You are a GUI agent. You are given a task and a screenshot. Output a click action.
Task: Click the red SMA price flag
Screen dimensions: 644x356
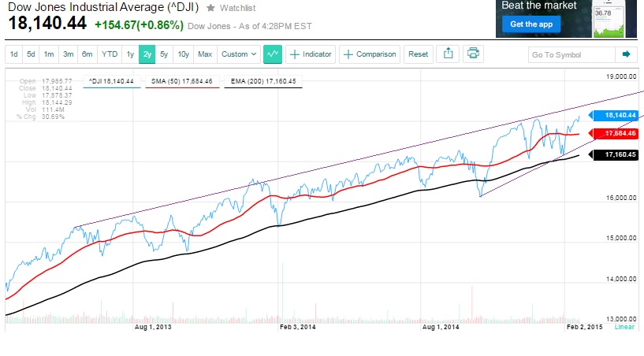point(614,134)
